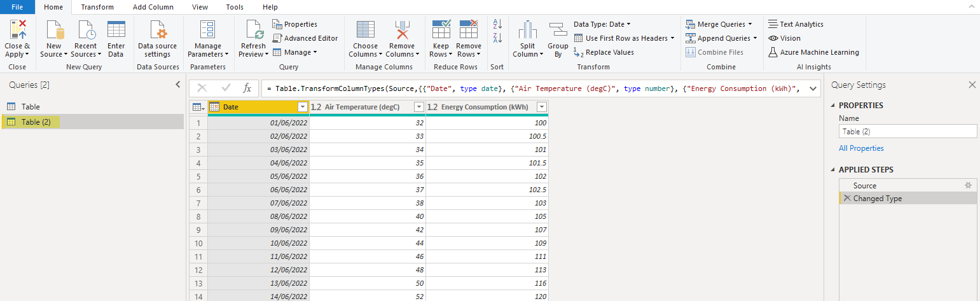Open the Merge Queries dropdown
The image size is (980, 301).
pyautogui.click(x=719, y=24)
